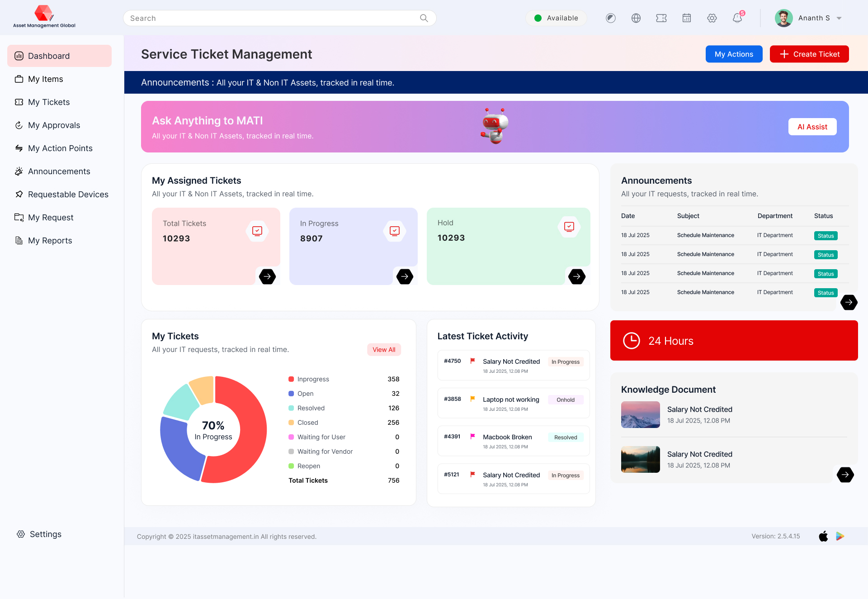Image resolution: width=868 pixels, height=599 pixels.
Task: Open the Announcements table forward arrow
Action: (x=849, y=302)
